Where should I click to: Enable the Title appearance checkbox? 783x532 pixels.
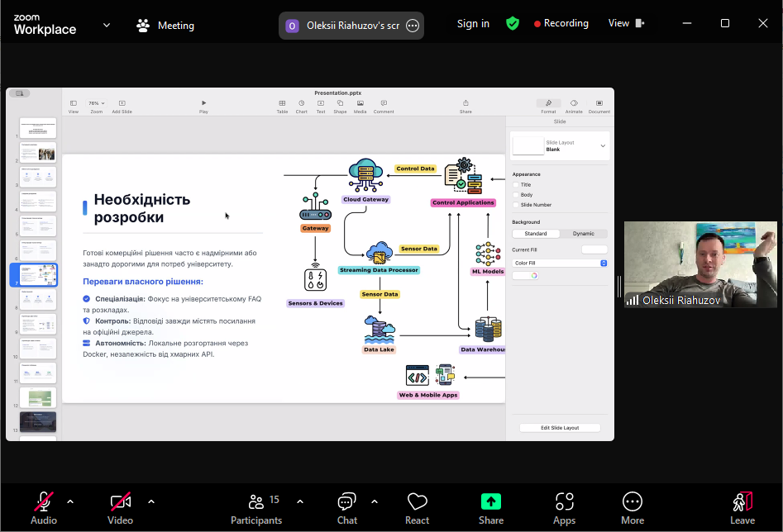(x=516, y=185)
